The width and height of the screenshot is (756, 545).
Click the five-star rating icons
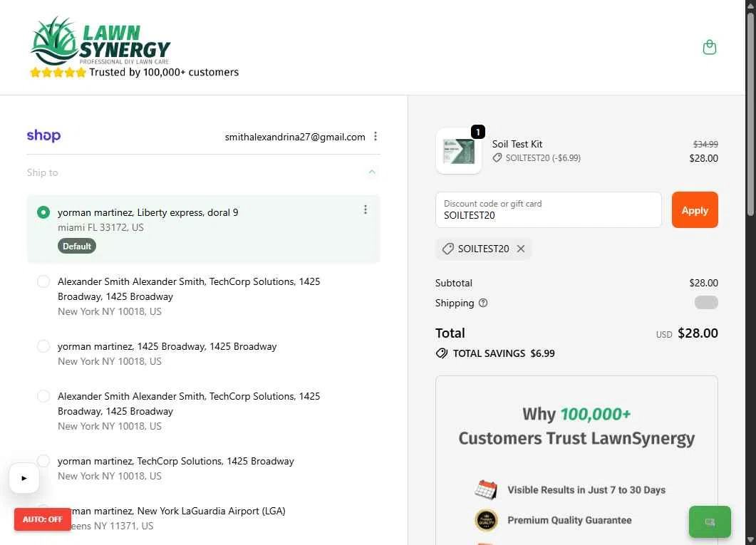(x=58, y=72)
